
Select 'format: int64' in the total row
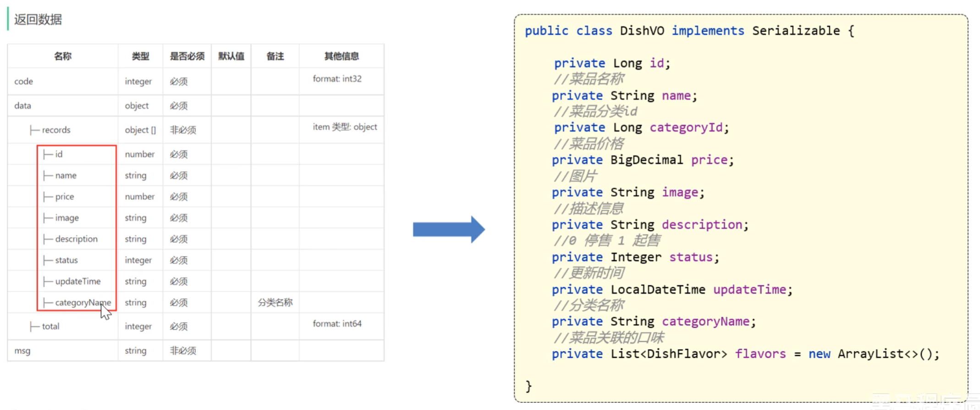[x=337, y=323]
